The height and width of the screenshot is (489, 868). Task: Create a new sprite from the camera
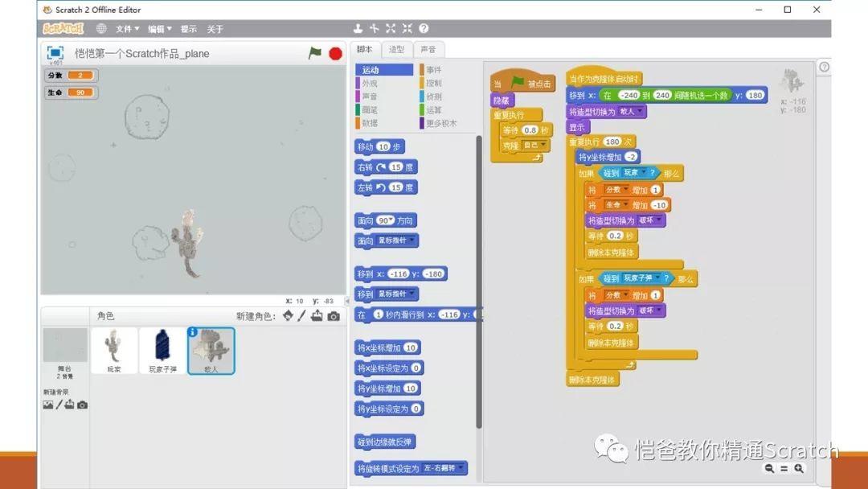[x=334, y=316]
